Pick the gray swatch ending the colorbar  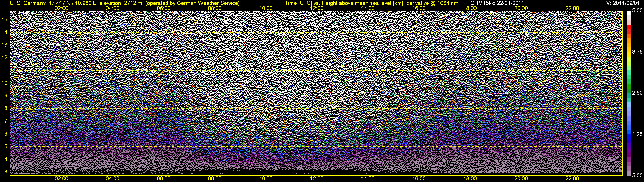coord(629,173)
